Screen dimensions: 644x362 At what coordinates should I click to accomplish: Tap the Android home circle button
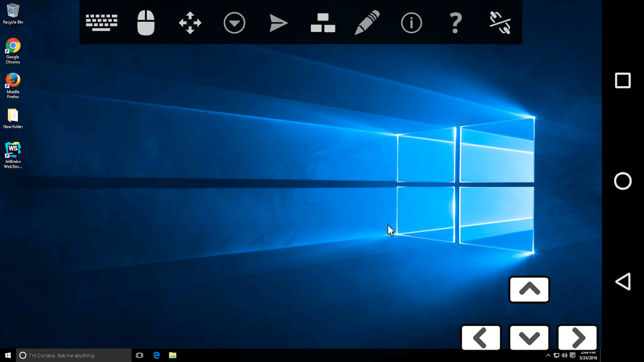(623, 181)
